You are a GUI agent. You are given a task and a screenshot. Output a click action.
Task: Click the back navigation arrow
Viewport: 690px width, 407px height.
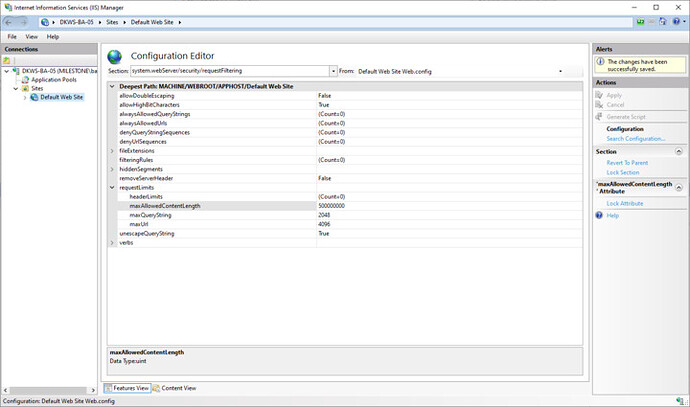[x=9, y=22]
